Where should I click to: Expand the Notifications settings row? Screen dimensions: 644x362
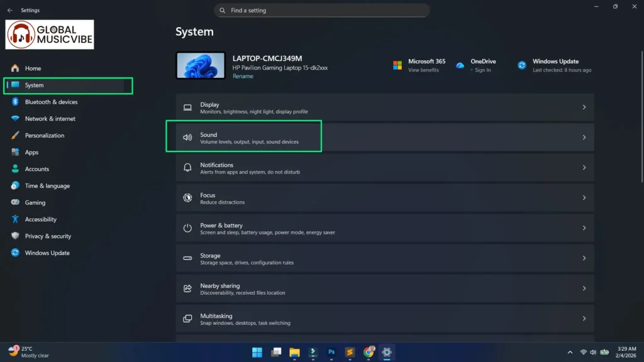click(384, 167)
